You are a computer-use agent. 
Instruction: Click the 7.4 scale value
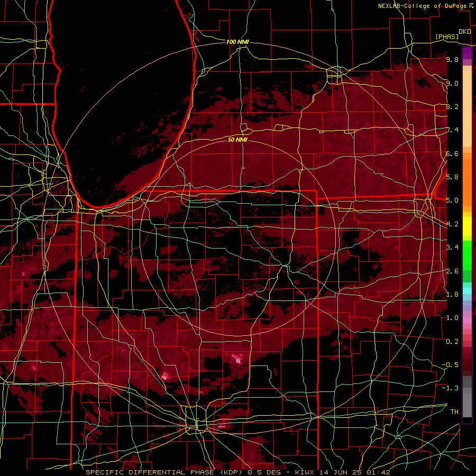point(452,130)
